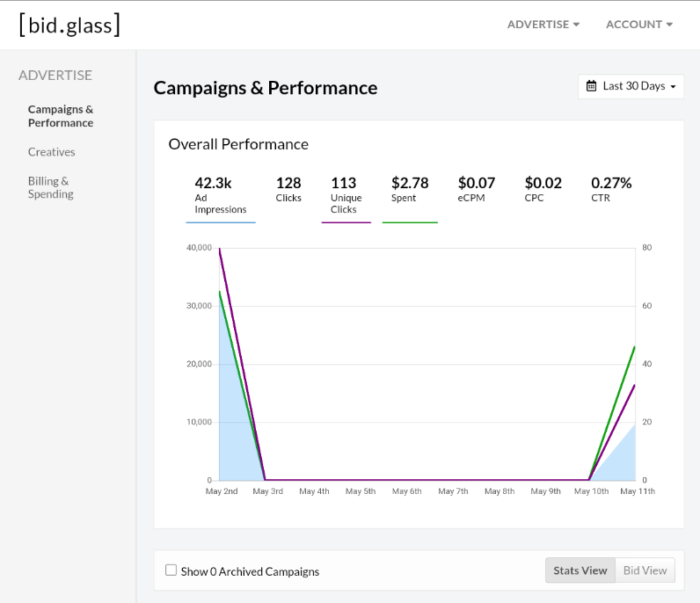This screenshot has width=700, height=603.
Task: Click the bid.glass logo
Action: [69, 25]
